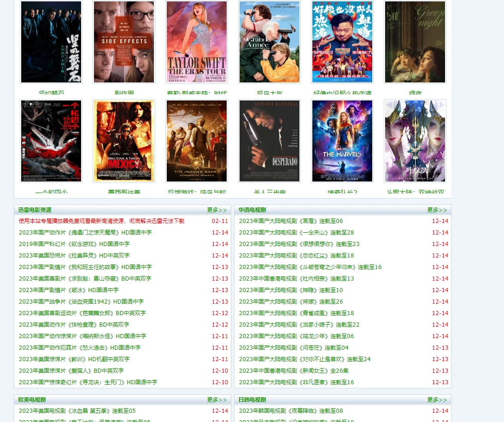The image size is (504, 422).
Task: Open the Desperado movie poster
Action: pyautogui.click(x=270, y=141)
